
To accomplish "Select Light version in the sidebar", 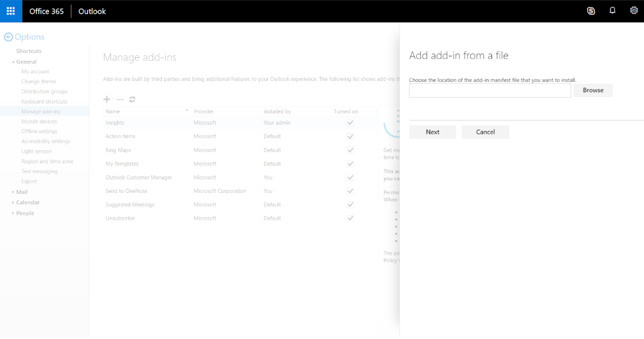I will [36, 151].
